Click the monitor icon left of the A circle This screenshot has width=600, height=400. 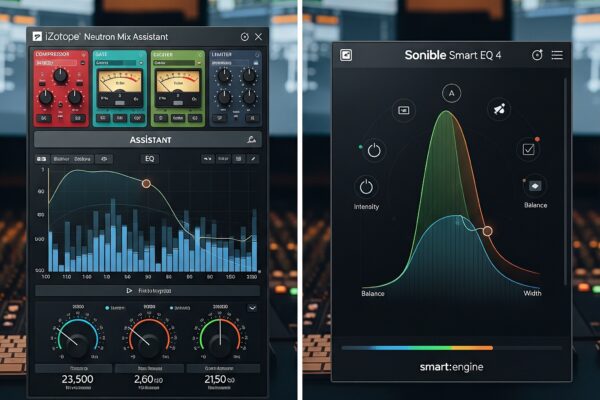pos(404,110)
